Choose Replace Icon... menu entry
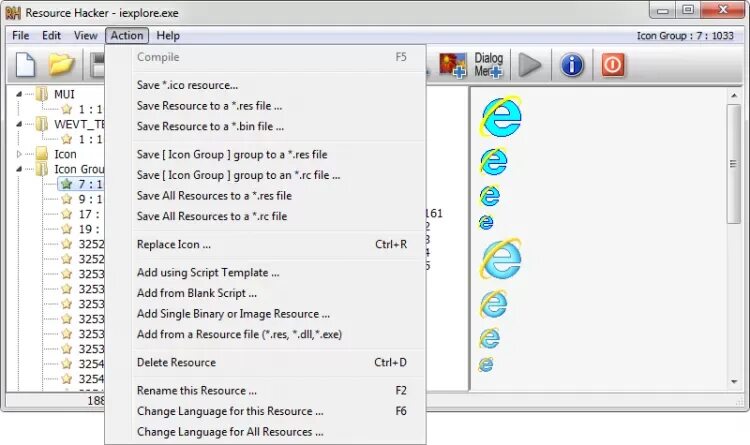 265,245
